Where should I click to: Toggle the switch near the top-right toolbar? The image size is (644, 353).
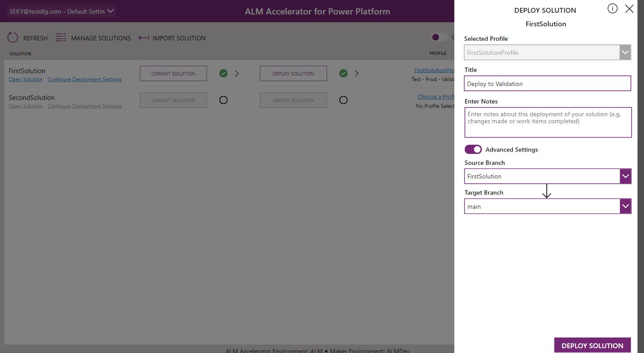coord(439,37)
